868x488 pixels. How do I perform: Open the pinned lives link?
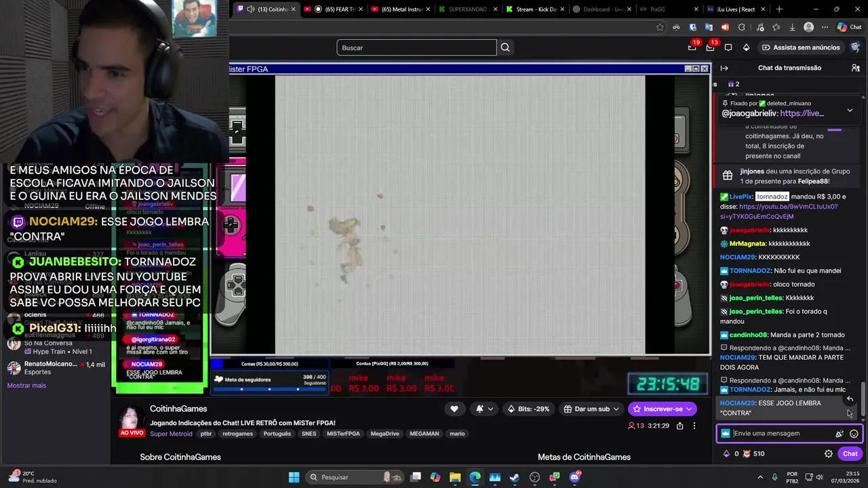click(x=802, y=114)
